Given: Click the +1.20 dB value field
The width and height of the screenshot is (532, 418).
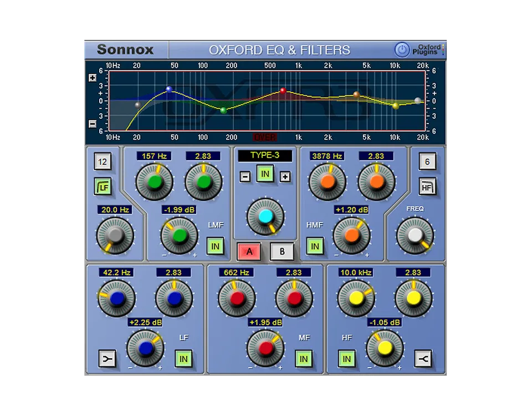Looking at the screenshot, I should (352, 210).
